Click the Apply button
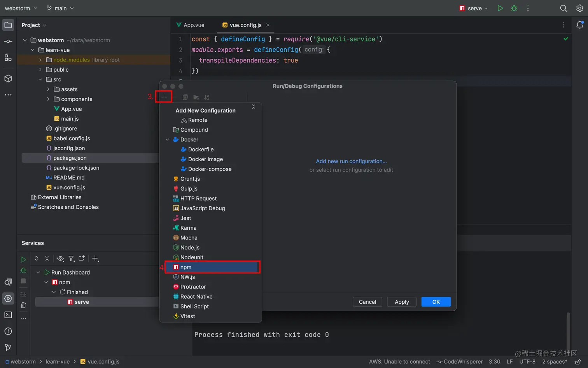The image size is (588, 368). (x=402, y=302)
